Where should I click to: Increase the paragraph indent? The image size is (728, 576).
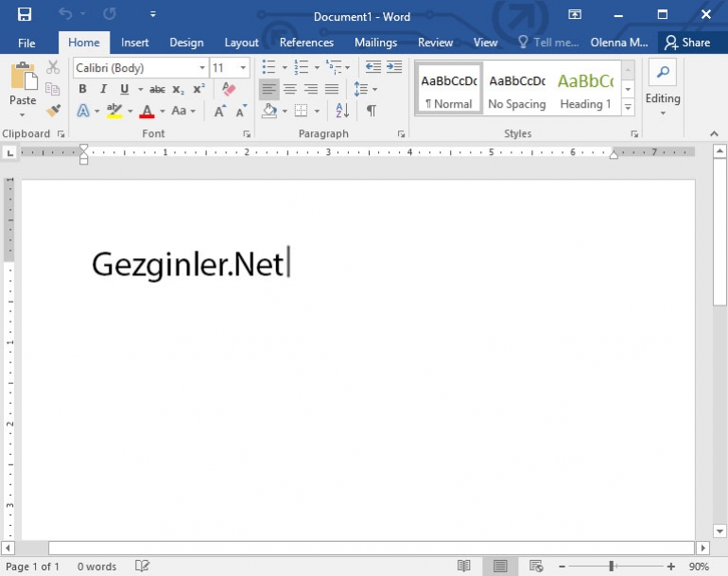point(394,67)
